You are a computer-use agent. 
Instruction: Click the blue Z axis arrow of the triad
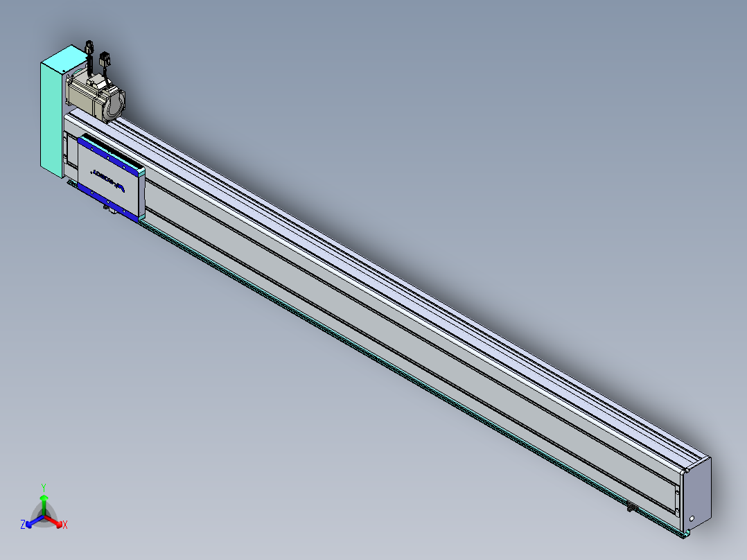pyautogui.click(x=35, y=521)
